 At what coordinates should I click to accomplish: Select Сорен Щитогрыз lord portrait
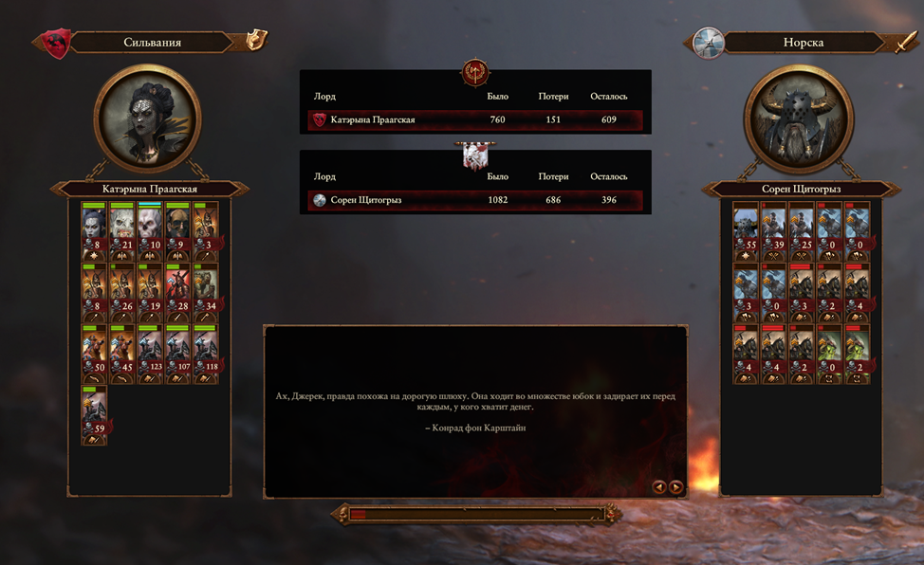(799, 119)
